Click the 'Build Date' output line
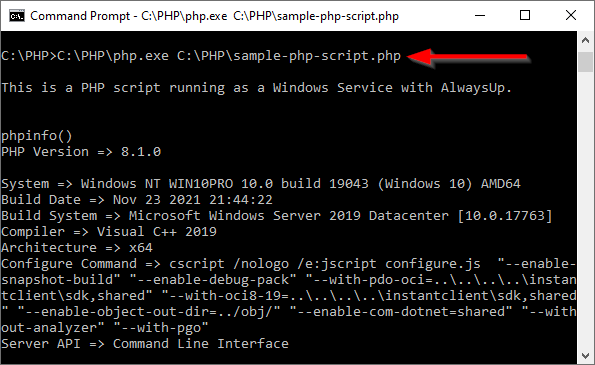 point(137,200)
